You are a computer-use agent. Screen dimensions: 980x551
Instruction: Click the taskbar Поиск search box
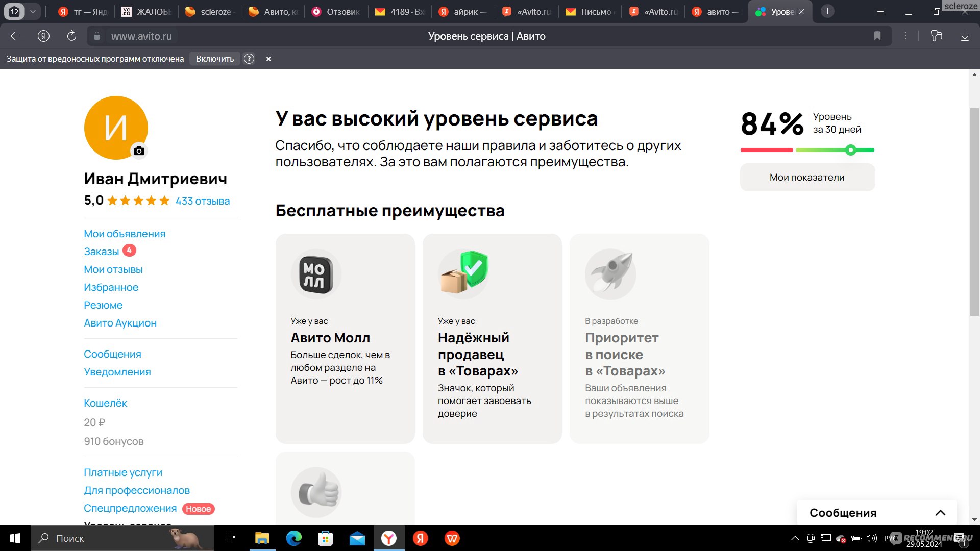point(122,538)
